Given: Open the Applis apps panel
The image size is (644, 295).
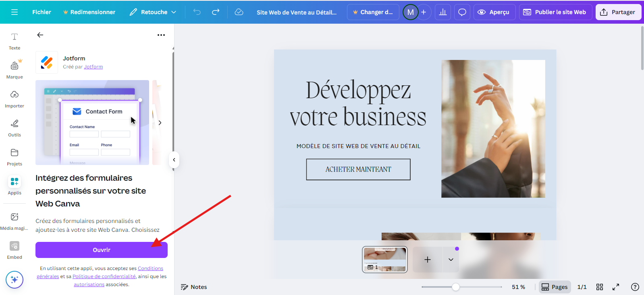Looking at the screenshot, I should pos(15,186).
